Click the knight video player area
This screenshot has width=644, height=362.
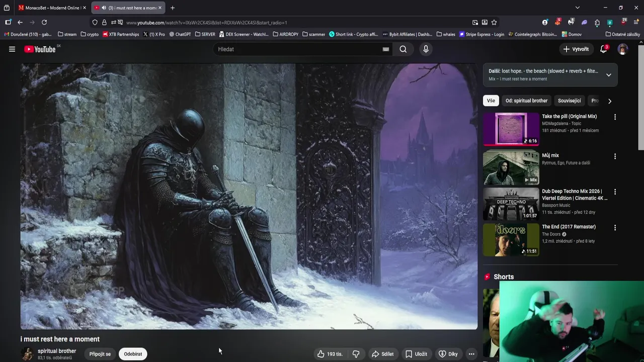(249, 196)
